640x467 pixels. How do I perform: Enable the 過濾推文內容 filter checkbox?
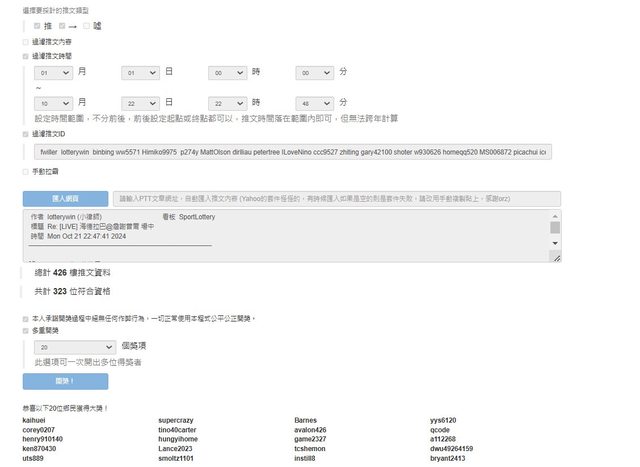[25, 42]
